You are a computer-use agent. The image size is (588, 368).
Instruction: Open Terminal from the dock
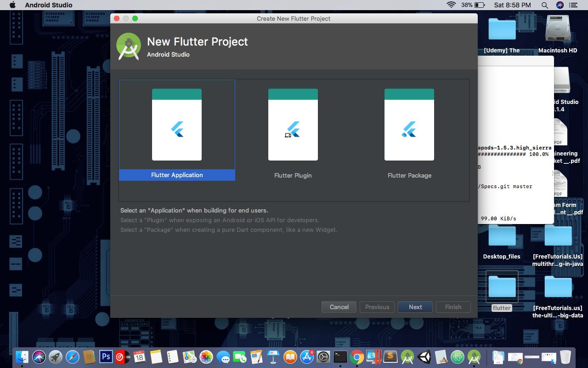point(340,356)
